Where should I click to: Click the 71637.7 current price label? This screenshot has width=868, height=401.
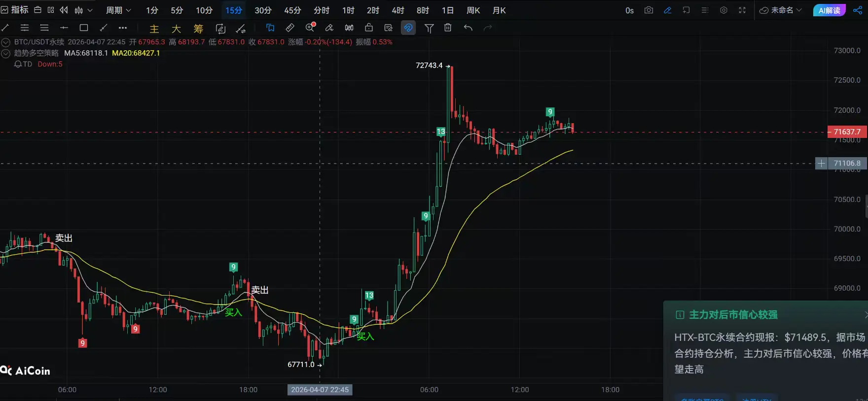[847, 132]
